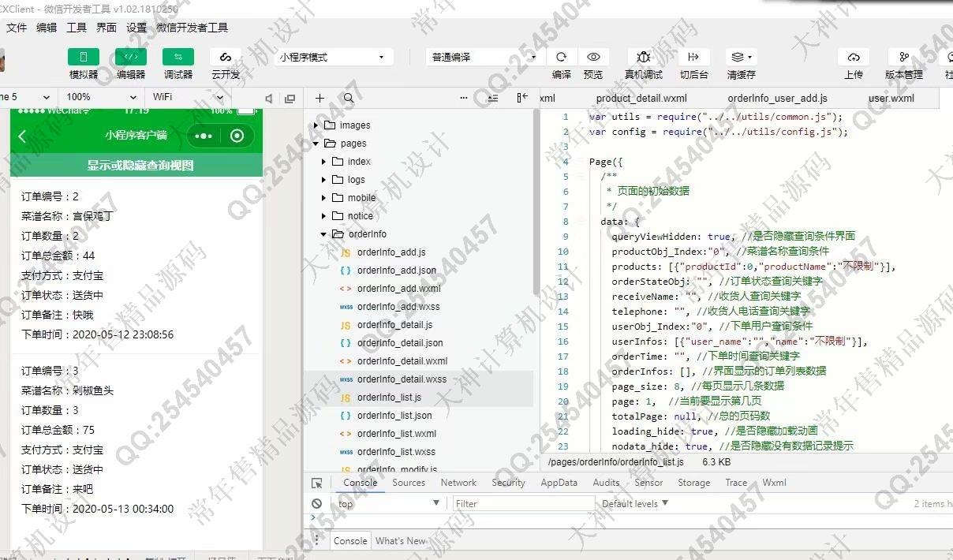Open the 文件 menu
Image resolution: width=953 pixels, height=560 pixels.
pyautogui.click(x=17, y=28)
